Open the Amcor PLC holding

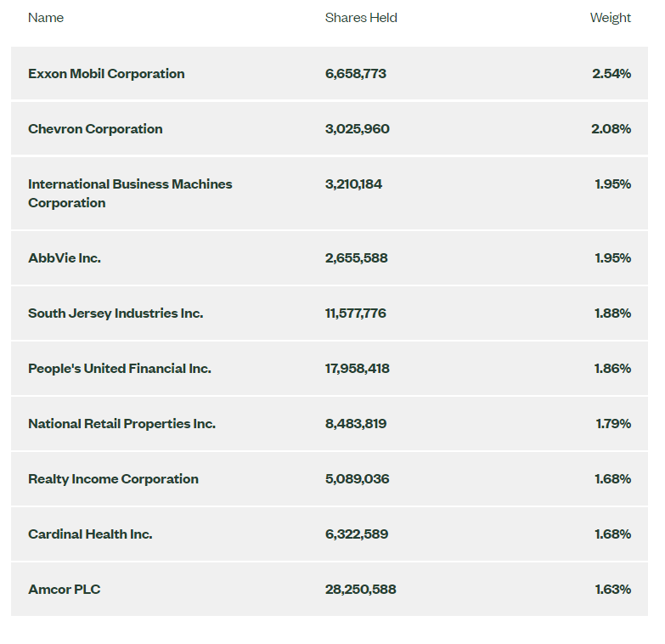(x=65, y=590)
